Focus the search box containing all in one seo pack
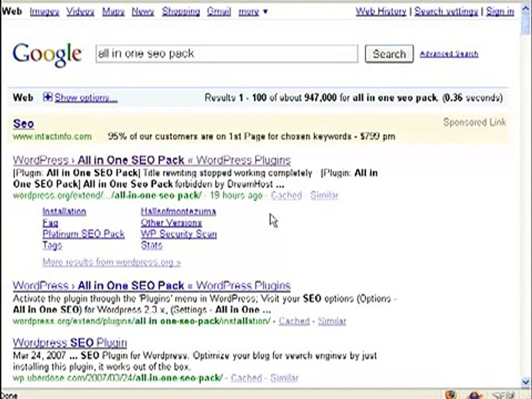The width and height of the screenshot is (532, 399). tap(227, 54)
